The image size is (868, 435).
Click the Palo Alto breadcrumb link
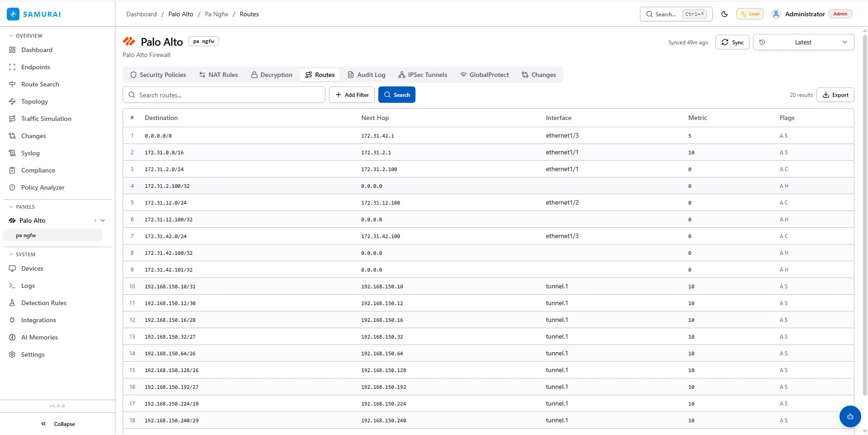tap(181, 14)
